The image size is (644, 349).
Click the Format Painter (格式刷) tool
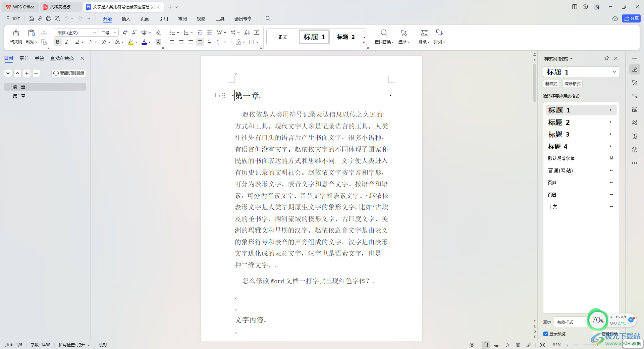tap(16, 37)
